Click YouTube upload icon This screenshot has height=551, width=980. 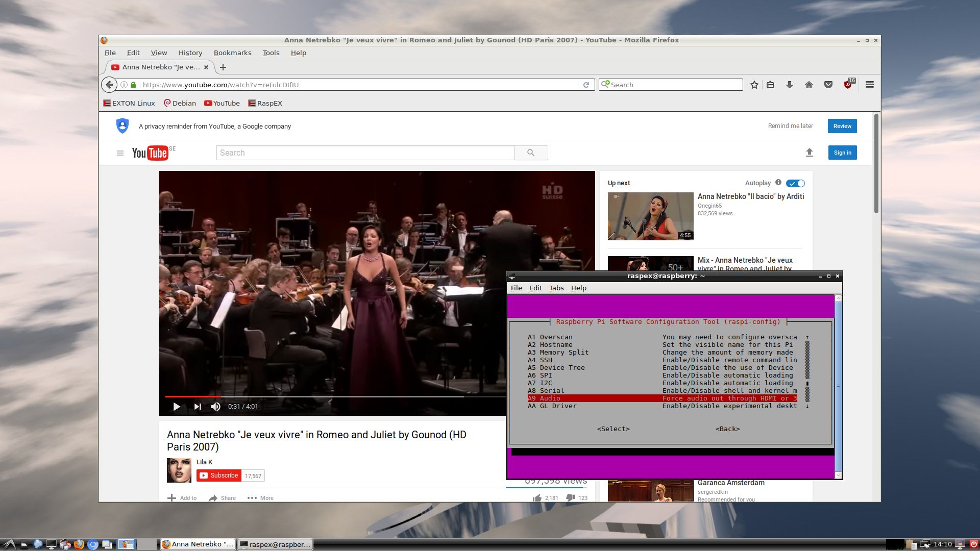(x=809, y=153)
